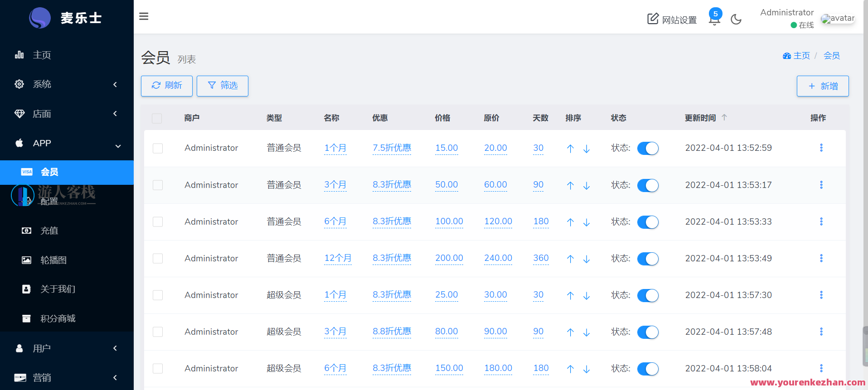Open 充值 sidebar item
868x390 pixels.
point(67,231)
